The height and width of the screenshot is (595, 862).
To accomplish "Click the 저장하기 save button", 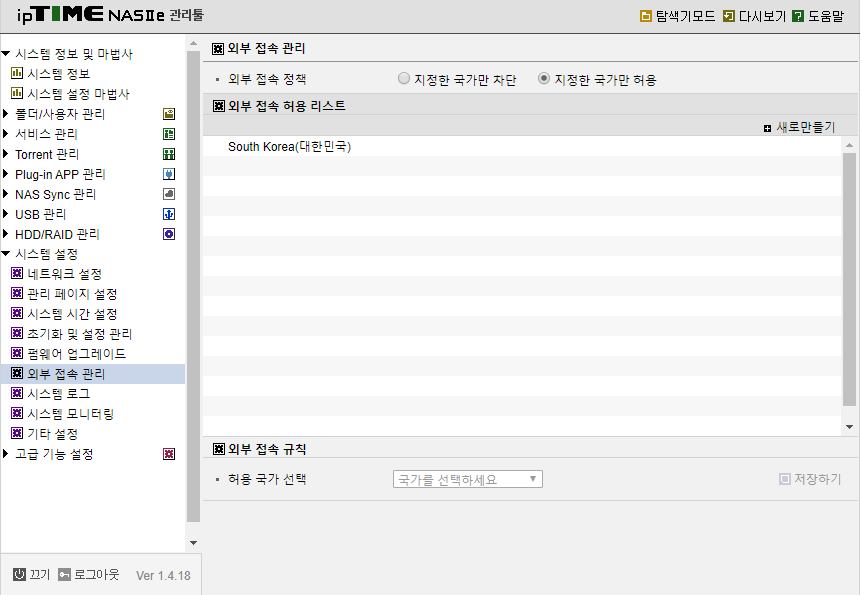I will click(x=810, y=479).
